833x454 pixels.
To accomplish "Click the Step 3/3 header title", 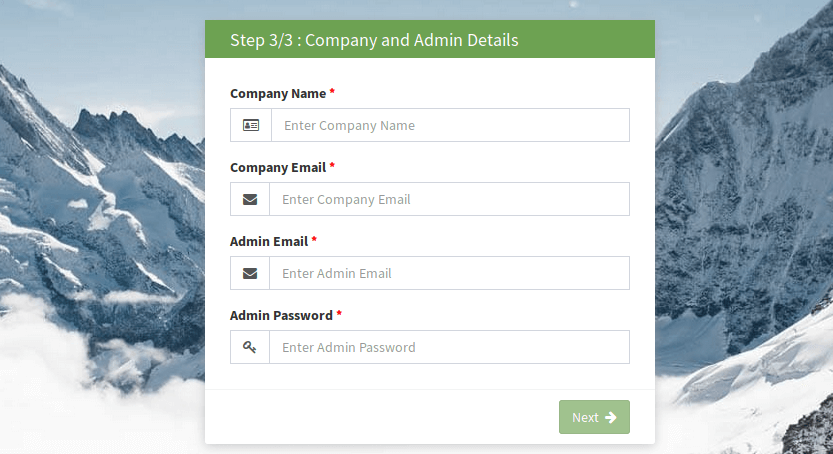I will (374, 40).
